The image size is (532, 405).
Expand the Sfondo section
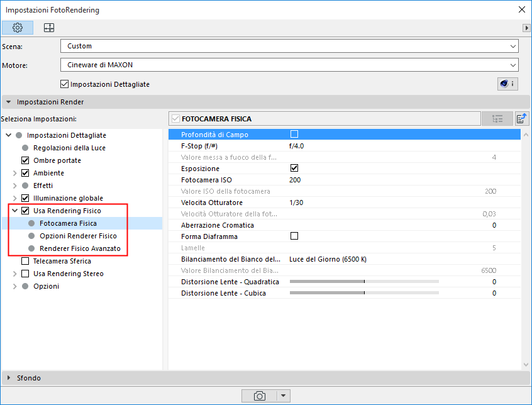[9, 377]
